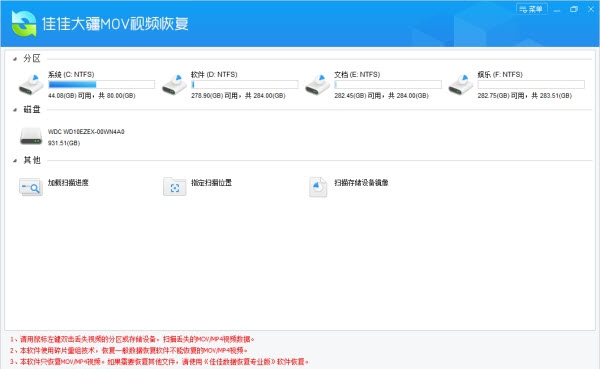This screenshot has width=600, height=369.
Task: Click the E: drive usage bar
Action: (x=388, y=85)
